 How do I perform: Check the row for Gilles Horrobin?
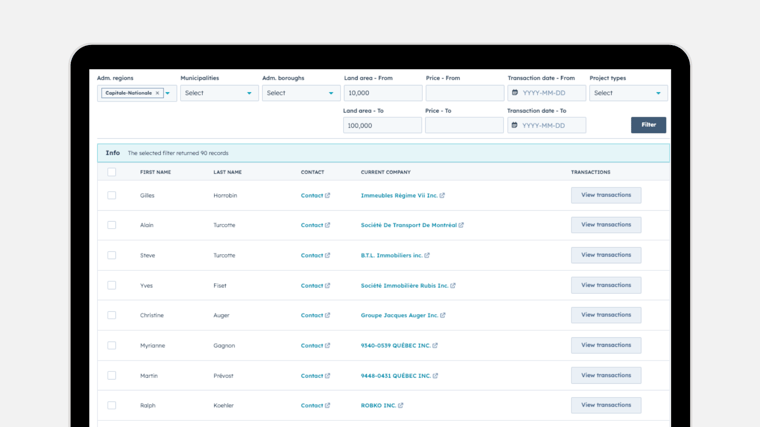click(x=111, y=195)
